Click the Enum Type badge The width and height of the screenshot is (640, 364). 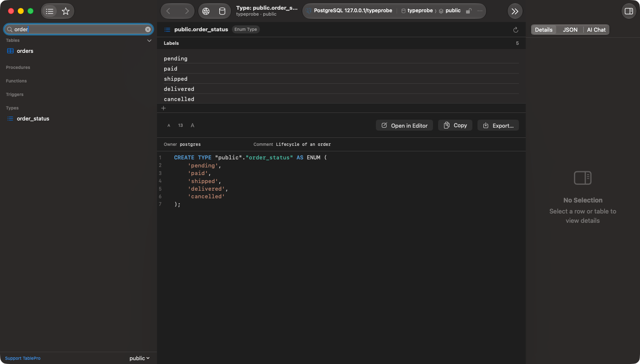click(246, 30)
